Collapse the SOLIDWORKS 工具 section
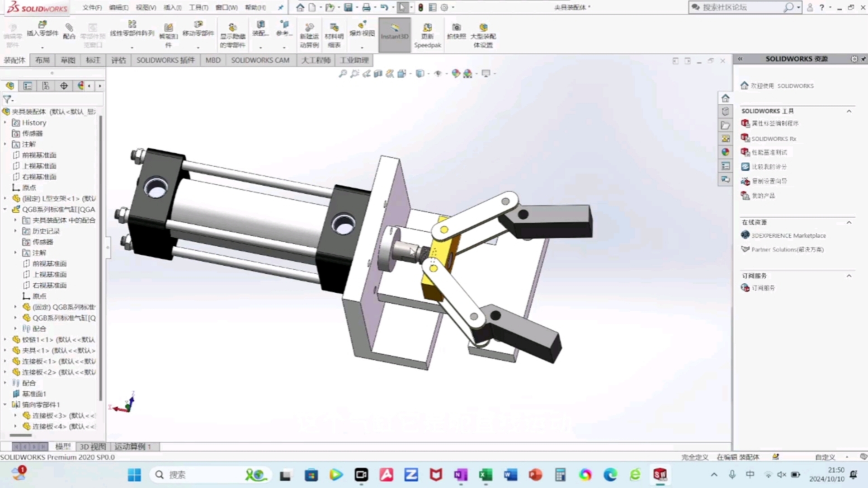The width and height of the screenshot is (868, 488). click(x=849, y=111)
